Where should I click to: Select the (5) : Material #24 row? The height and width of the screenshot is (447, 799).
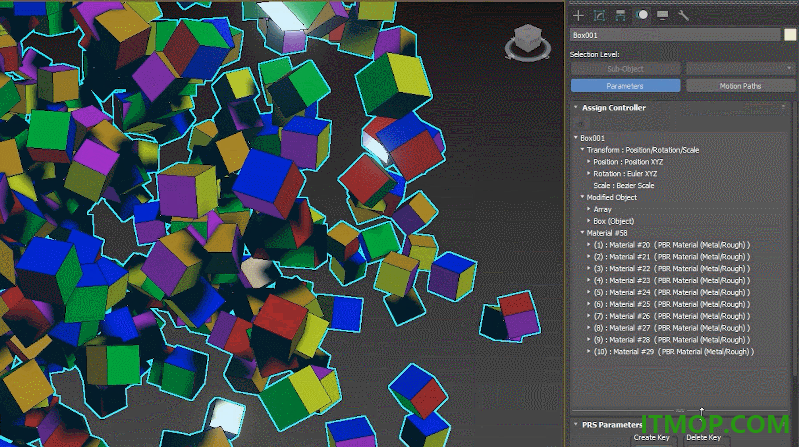tap(672, 293)
